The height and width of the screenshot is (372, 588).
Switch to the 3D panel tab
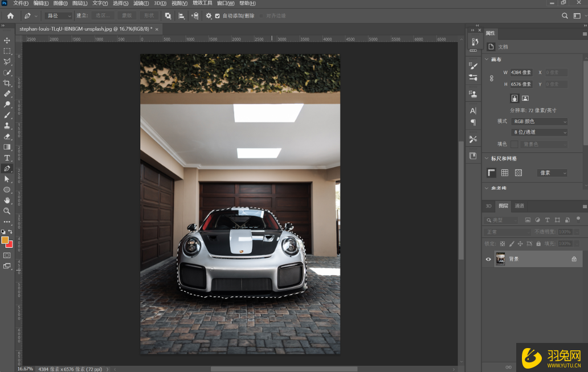[x=489, y=206]
